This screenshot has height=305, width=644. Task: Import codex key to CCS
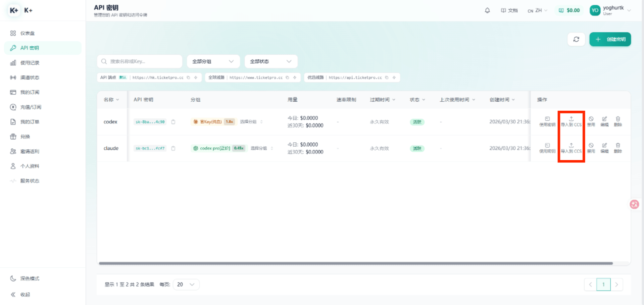(x=571, y=121)
